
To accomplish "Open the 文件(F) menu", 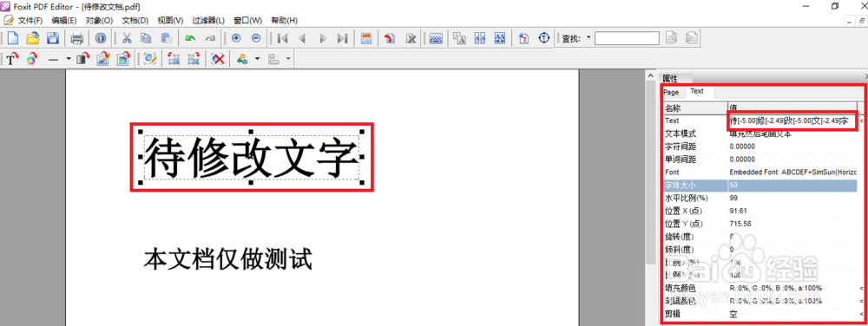I will pos(30,21).
